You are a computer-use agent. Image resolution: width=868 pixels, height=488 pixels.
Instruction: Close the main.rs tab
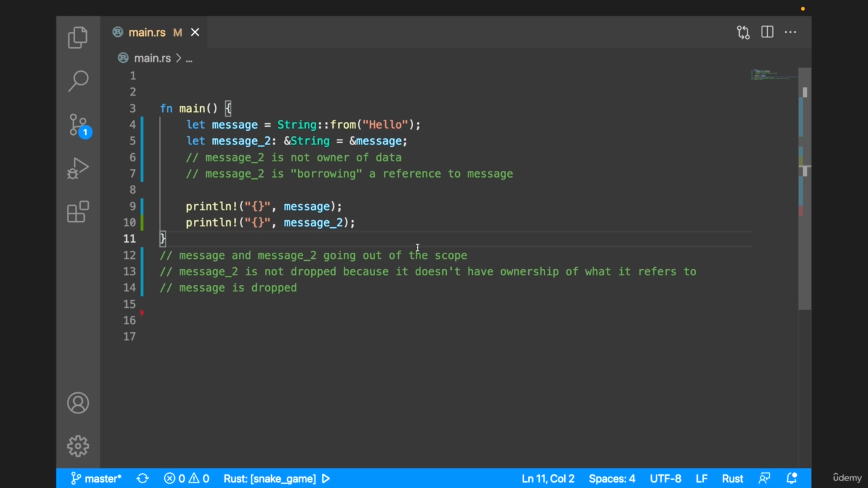point(195,33)
